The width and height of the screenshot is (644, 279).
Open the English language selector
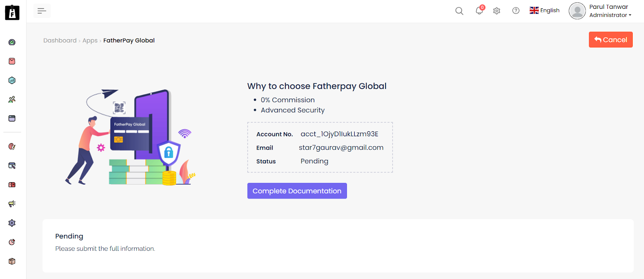[545, 10]
